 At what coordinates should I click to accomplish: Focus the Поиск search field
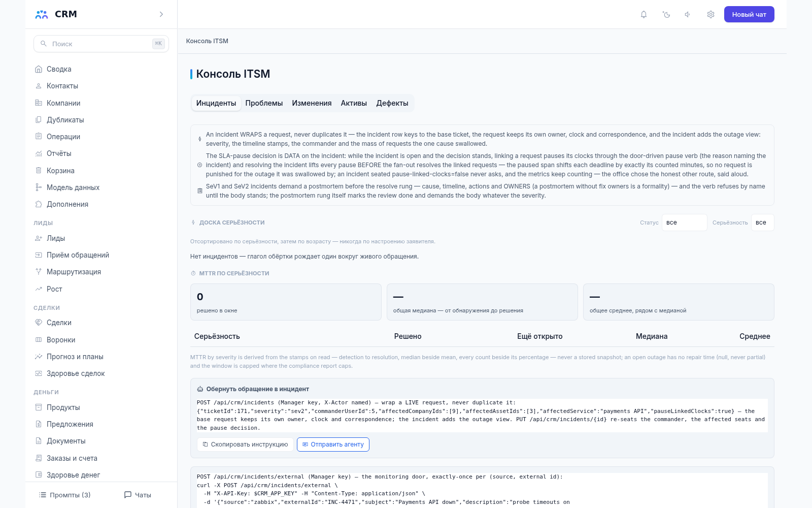tap(101, 44)
